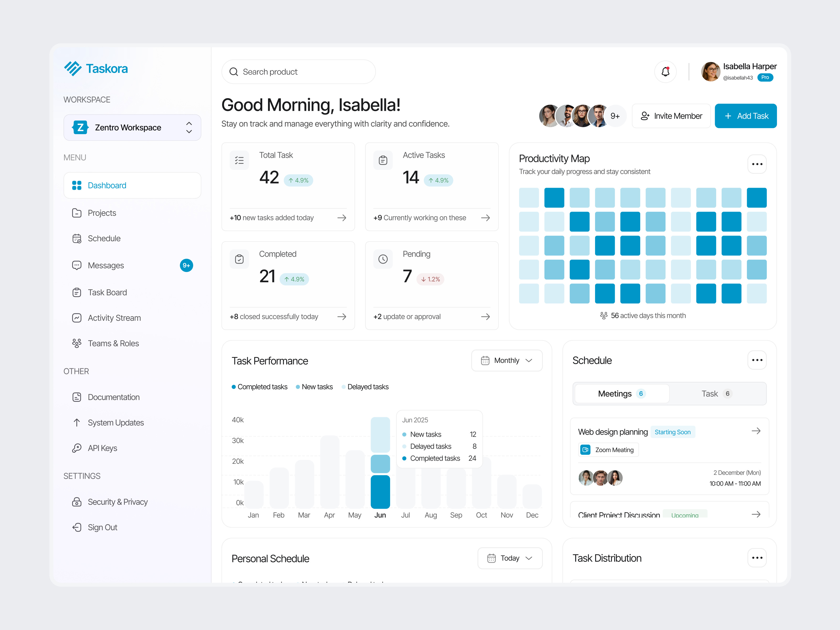Image resolution: width=840 pixels, height=630 pixels.
Task: Switch to the Task tab in Schedule
Action: pos(716,393)
